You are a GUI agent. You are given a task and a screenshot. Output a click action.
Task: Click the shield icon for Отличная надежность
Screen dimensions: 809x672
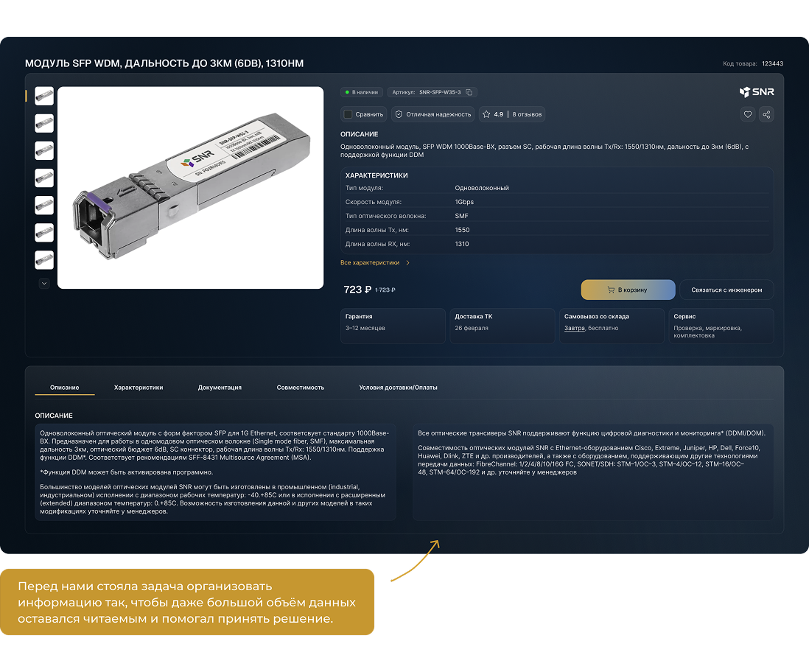[x=399, y=115]
